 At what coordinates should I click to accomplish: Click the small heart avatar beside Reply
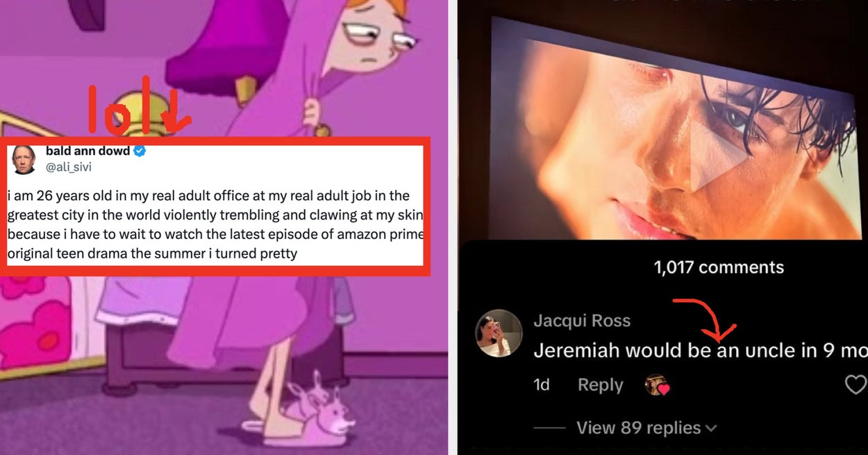point(656,385)
